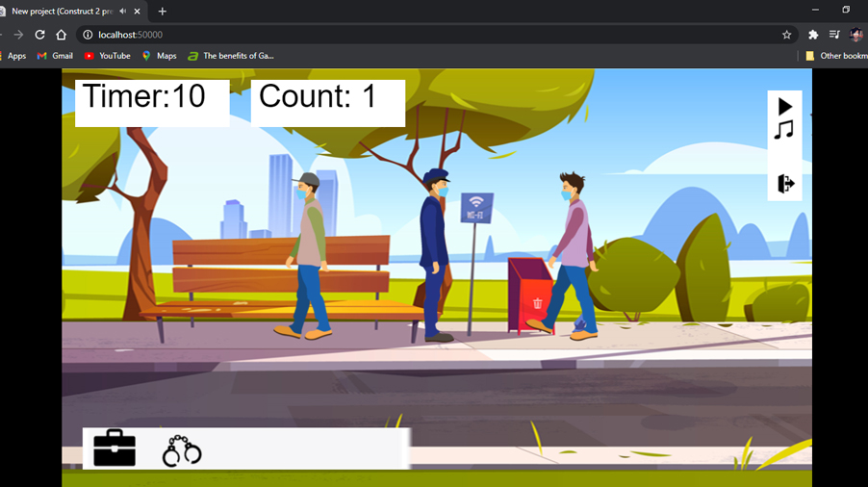Screen dimensions: 868x487
Task: Select the handcuffs icon
Action: click(182, 450)
